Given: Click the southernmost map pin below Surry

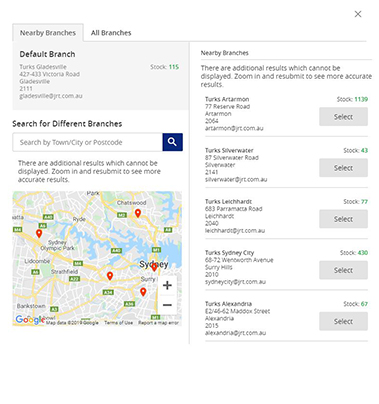Looking at the screenshot, I should point(143,292).
